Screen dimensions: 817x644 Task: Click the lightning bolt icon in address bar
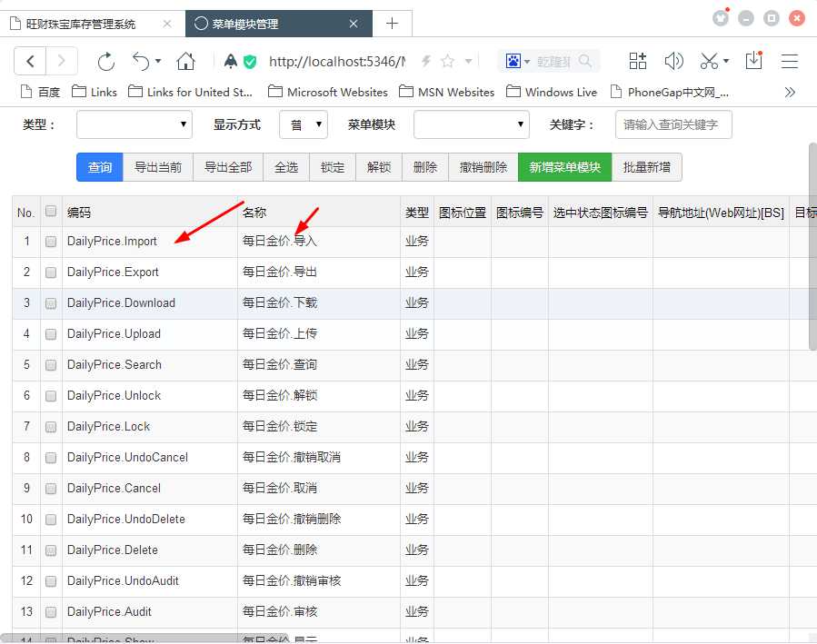(426, 62)
